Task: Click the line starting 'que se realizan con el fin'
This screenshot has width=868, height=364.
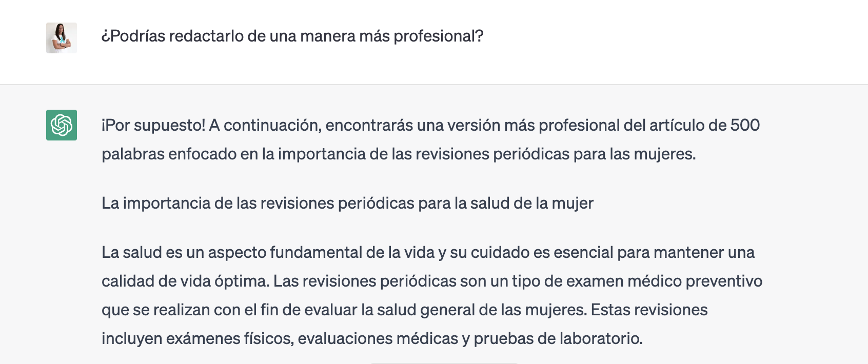Action: (404, 310)
